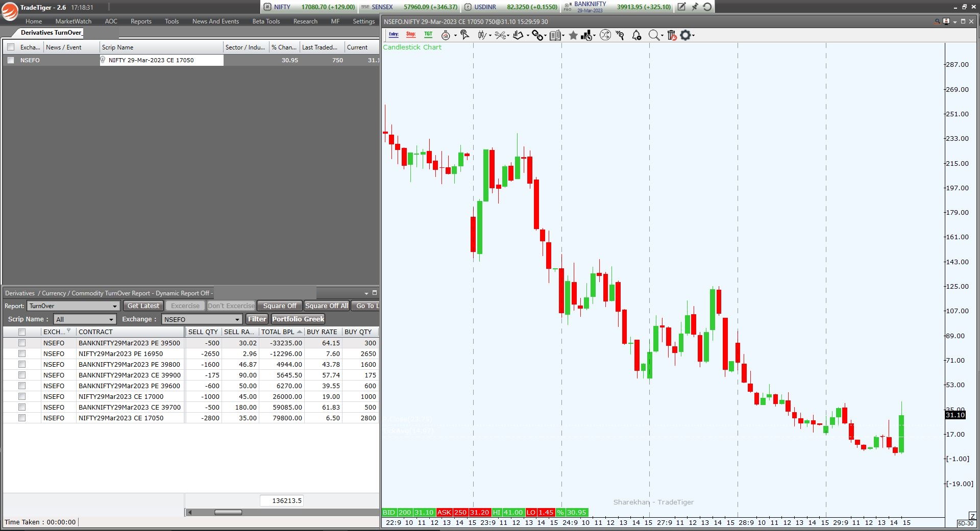Click the Square Off button
The width and height of the screenshot is (980, 531).
[280, 306]
